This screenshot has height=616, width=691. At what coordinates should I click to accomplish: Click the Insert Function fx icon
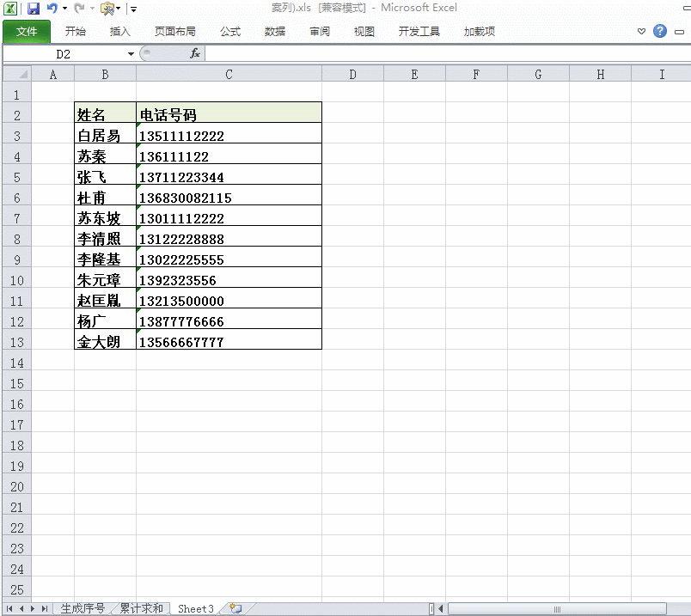click(195, 54)
